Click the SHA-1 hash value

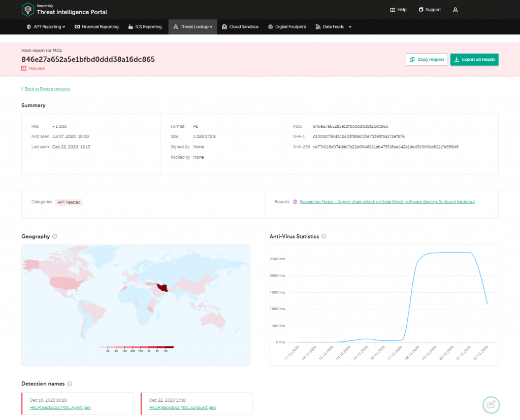point(359,136)
